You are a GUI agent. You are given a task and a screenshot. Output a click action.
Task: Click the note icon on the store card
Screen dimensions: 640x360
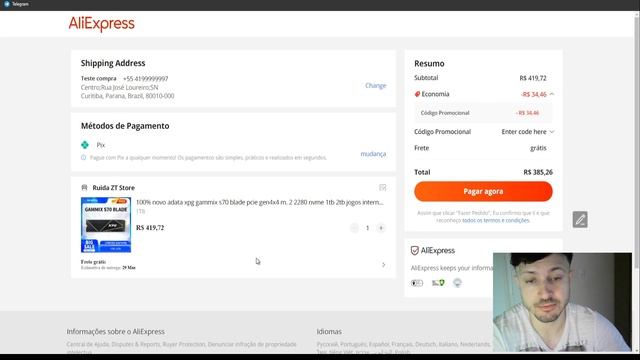(382, 187)
